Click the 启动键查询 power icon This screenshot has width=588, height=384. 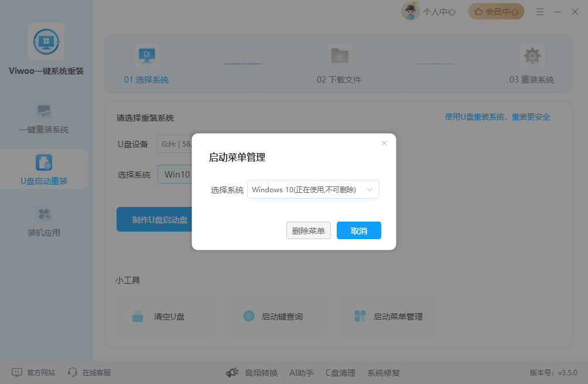(249, 316)
